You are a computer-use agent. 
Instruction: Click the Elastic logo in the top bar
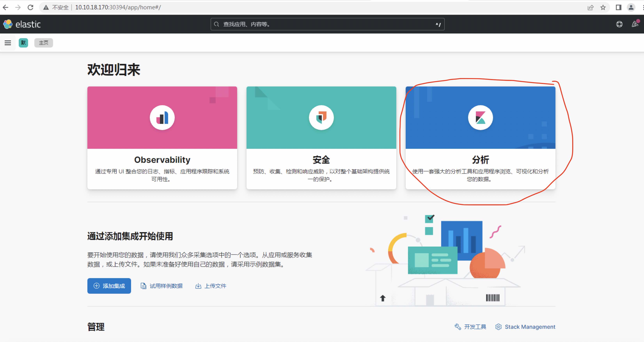click(x=7, y=24)
